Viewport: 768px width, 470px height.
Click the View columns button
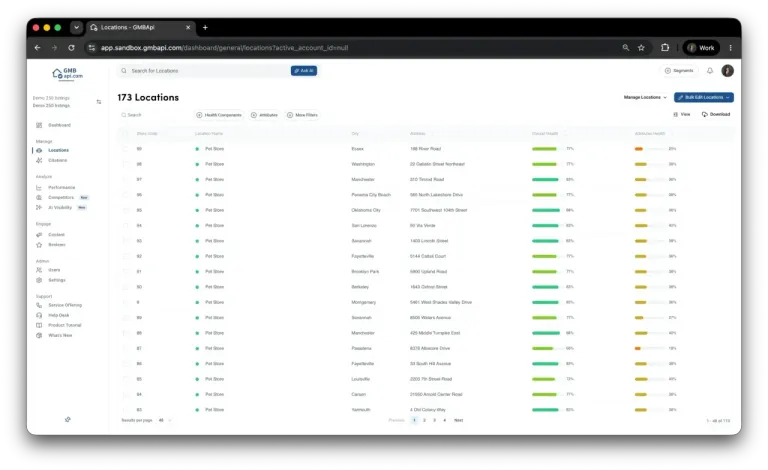pyautogui.click(x=682, y=115)
